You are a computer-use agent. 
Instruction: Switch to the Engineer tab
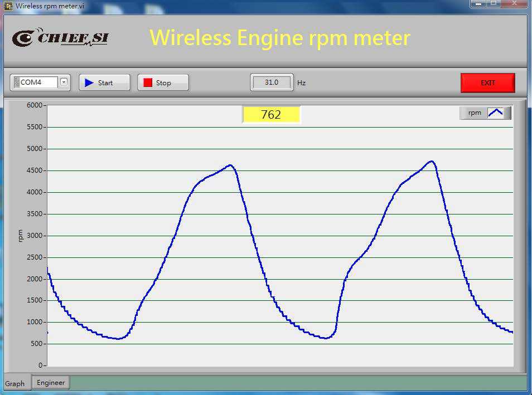pyautogui.click(x=51, y=382)
